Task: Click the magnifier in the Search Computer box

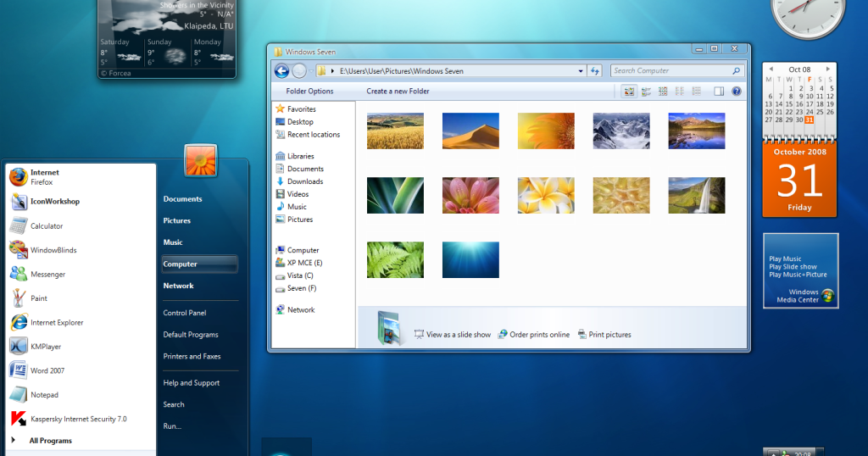Action: pyautogui.click(x=736, y=71)
